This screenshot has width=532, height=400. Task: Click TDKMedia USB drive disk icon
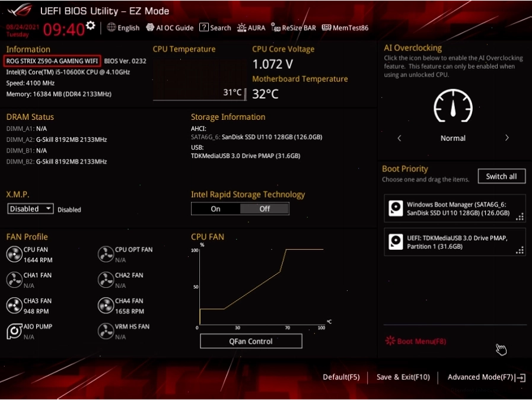396,242
